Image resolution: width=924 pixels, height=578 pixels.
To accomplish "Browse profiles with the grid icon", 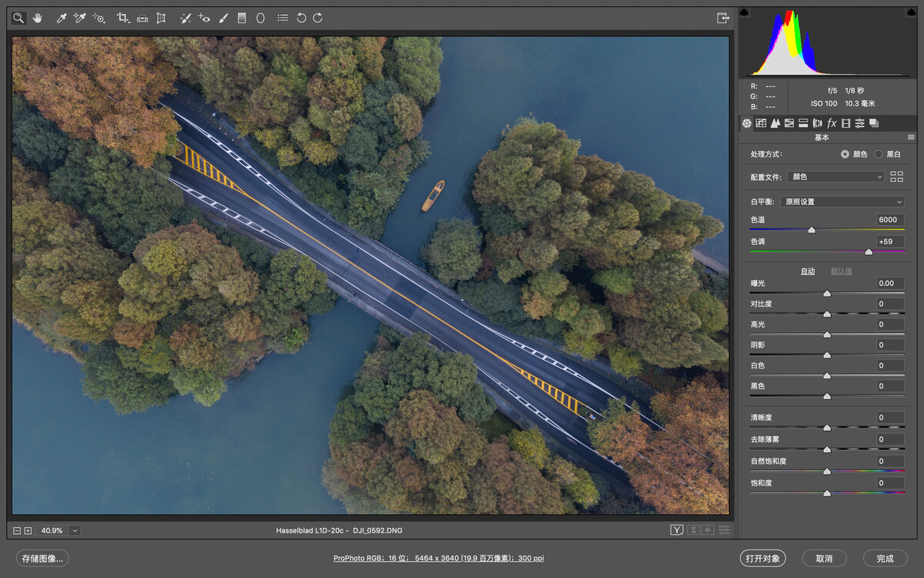I will (896, 176).
